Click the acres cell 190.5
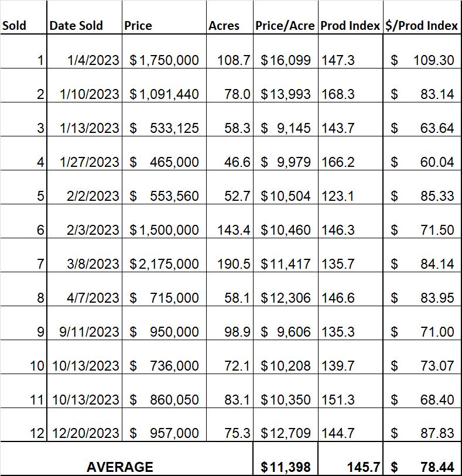The image size is (462, 476). (230, 255)
